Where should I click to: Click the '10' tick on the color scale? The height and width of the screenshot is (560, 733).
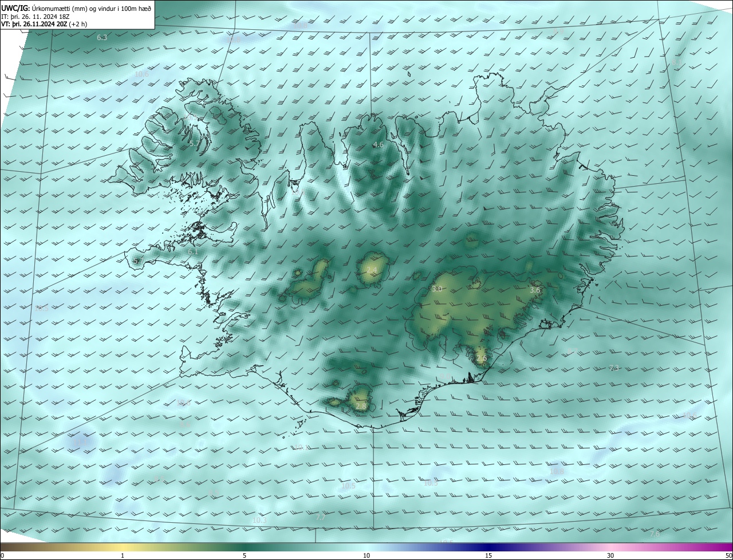(366, 556)
